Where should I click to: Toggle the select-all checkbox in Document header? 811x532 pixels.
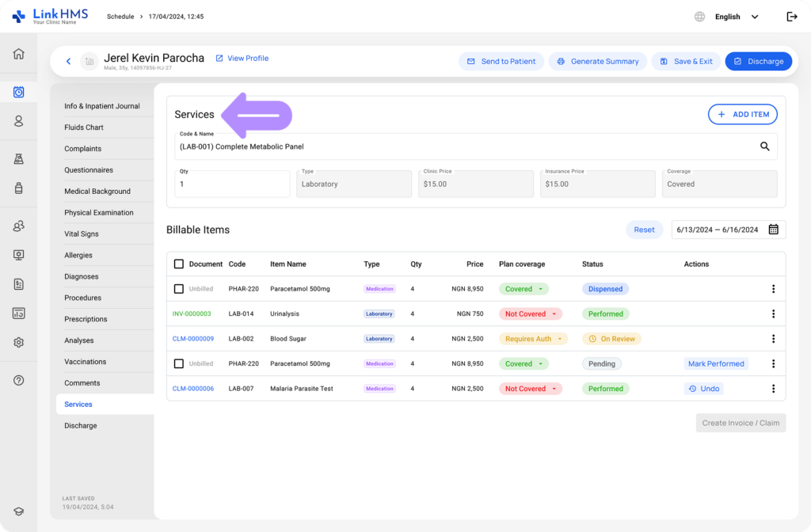tap(179, 264)
